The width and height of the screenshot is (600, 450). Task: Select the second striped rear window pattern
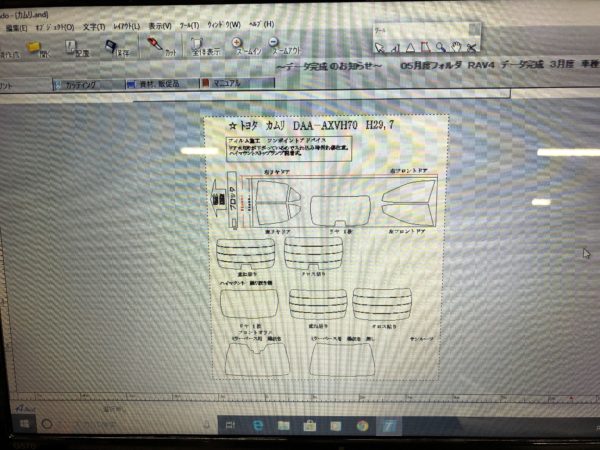point(313,253)
